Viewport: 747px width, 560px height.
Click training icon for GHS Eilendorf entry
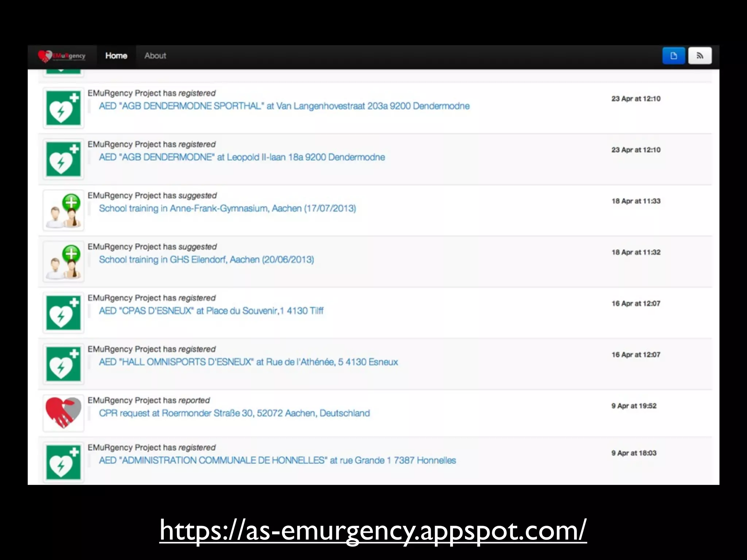point(63,262)
